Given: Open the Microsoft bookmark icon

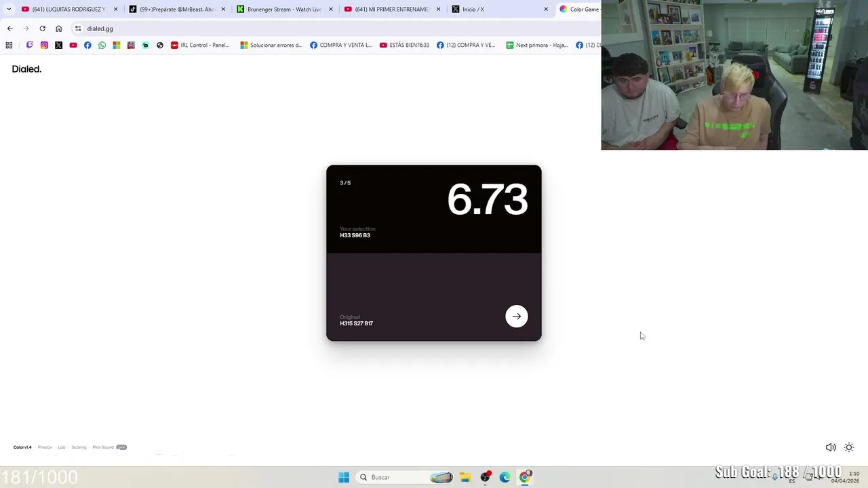Looking at the screenshot, I should [x=117, y=45].
